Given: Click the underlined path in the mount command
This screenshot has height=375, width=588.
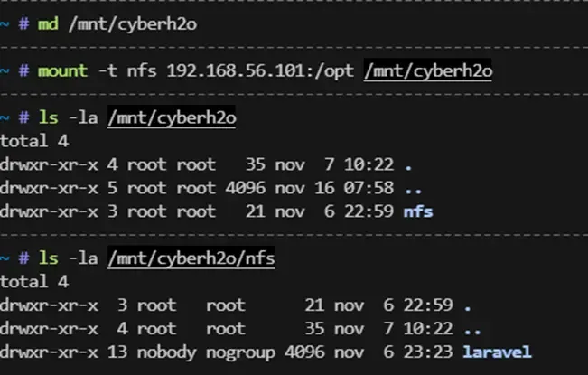Looking at the screenshot, I should coord(428,70).
